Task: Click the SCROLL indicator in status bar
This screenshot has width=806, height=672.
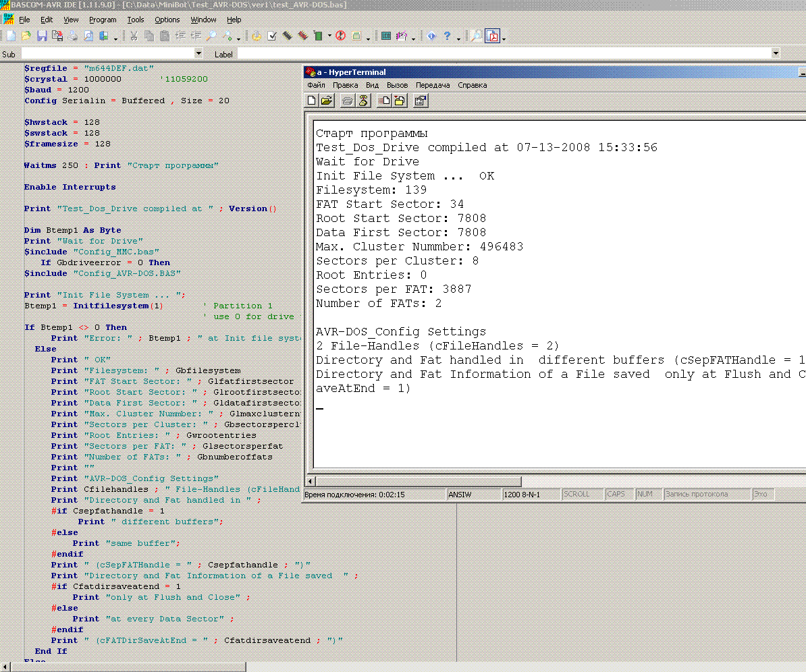Action: pos(576,495)
